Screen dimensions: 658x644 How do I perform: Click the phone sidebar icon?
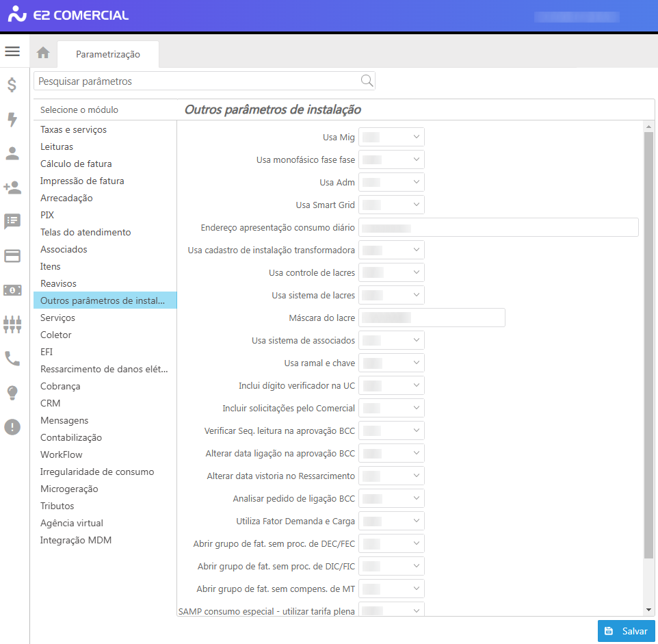[12, 359]
